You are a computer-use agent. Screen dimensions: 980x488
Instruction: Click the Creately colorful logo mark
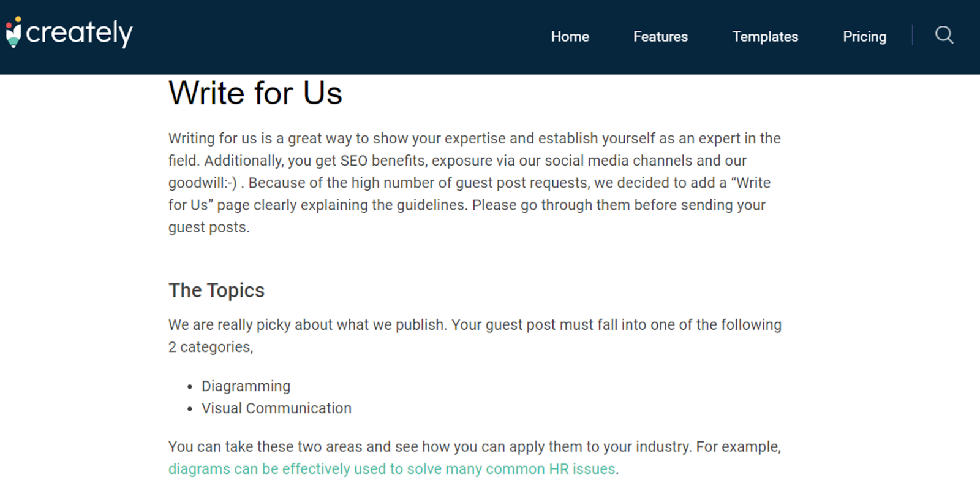(13, 32)
